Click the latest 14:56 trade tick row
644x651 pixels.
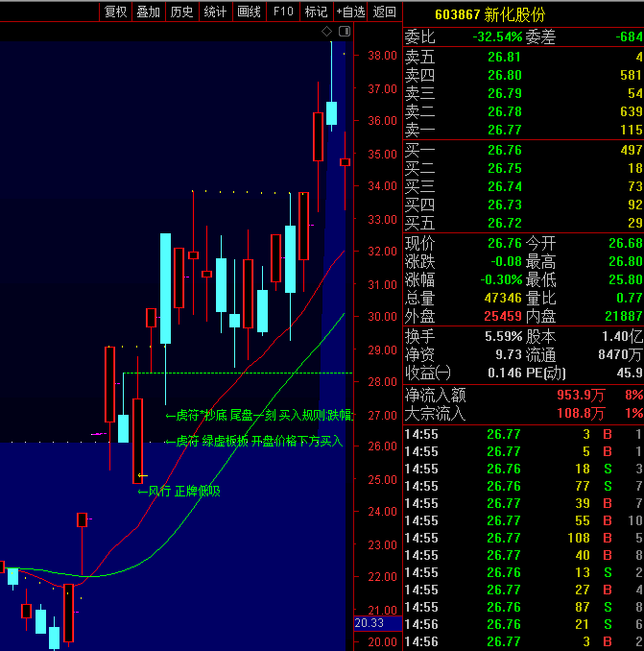point(523,641)
